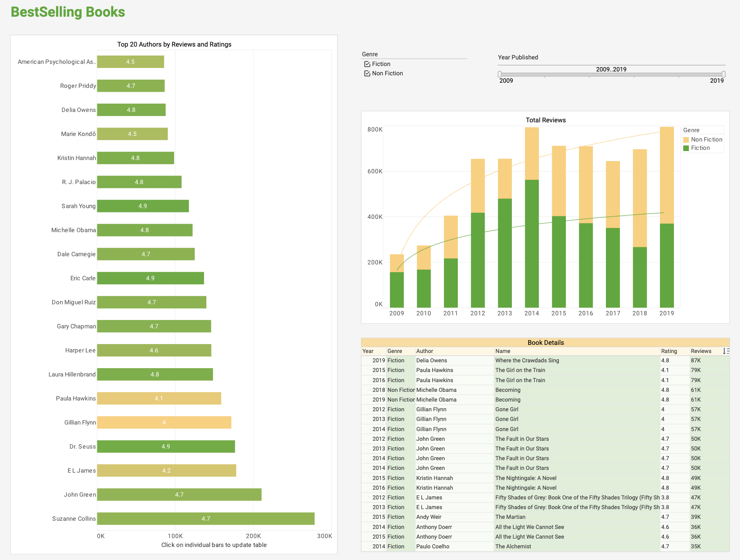Click the 2013 'Fifty Shades of Grey' name cell
740x560 pixels.
(x=577, y=507)
